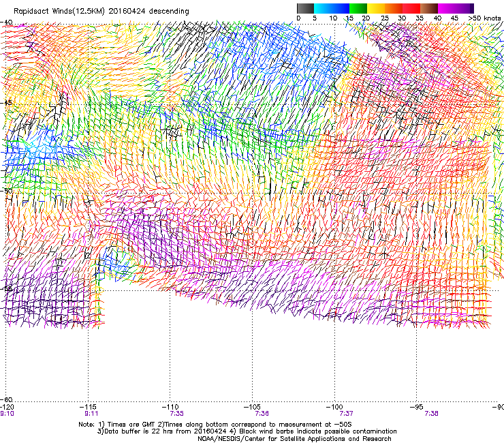The height and width of the screenshot is (443, 504).
Task: Click the '7:37' pass time label
Action: [347, 414]
